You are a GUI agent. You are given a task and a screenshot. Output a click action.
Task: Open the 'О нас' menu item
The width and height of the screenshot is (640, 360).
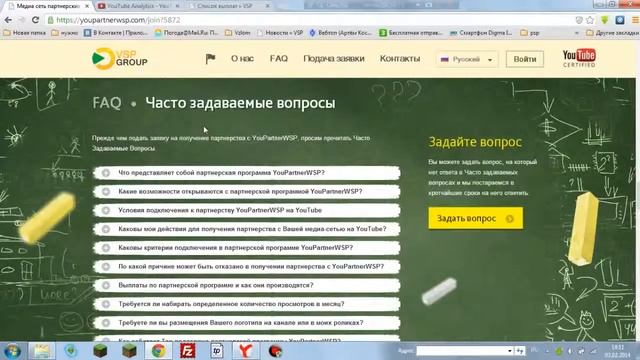[x=242, y=59]
